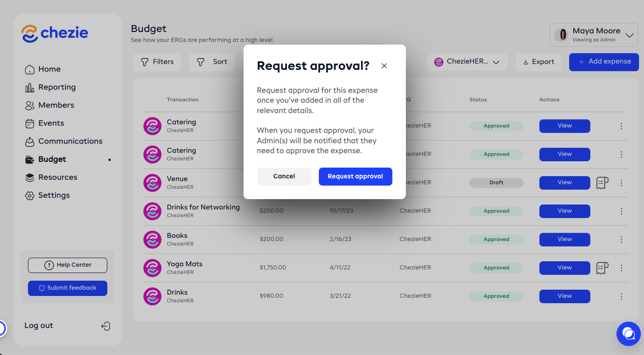
Task: Open three-dot menu for Books row
Action: (621, 240)
